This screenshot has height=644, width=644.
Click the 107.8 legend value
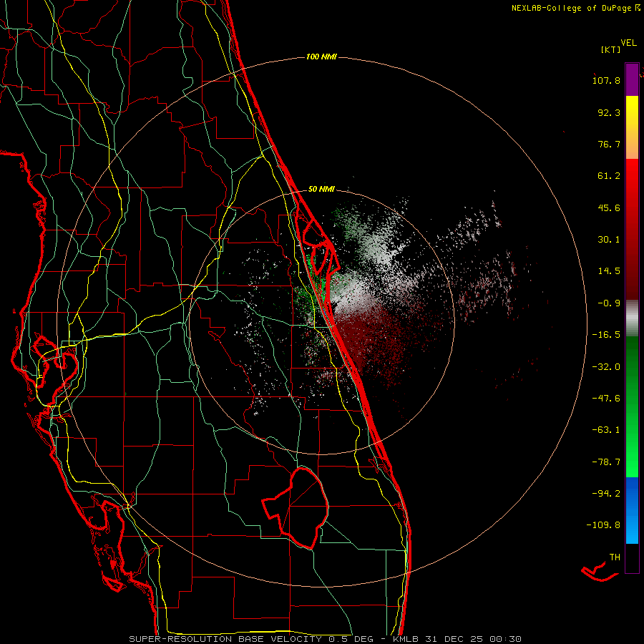(x=606, y=80)
